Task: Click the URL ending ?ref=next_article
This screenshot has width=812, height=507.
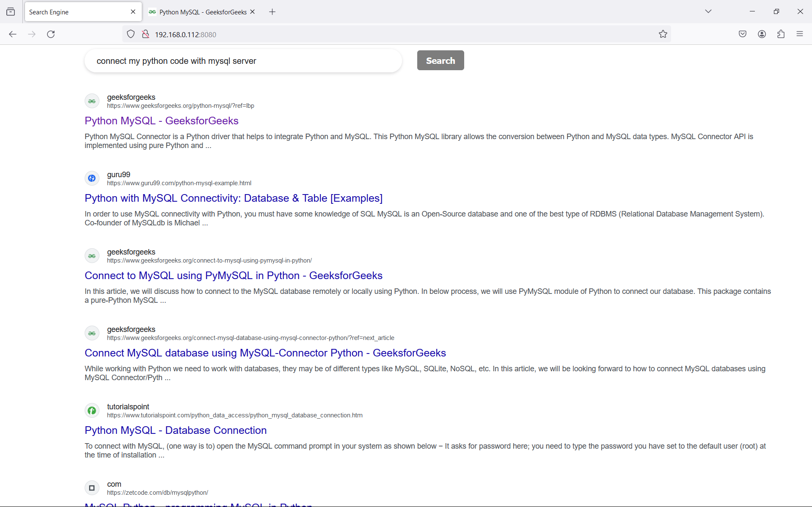Action: pos(250,338)
